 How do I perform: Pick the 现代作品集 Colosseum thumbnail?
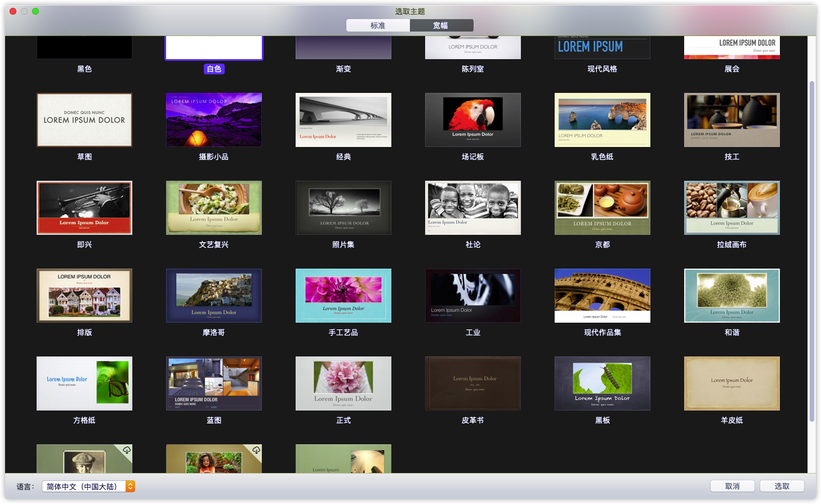tap(603, 296)
